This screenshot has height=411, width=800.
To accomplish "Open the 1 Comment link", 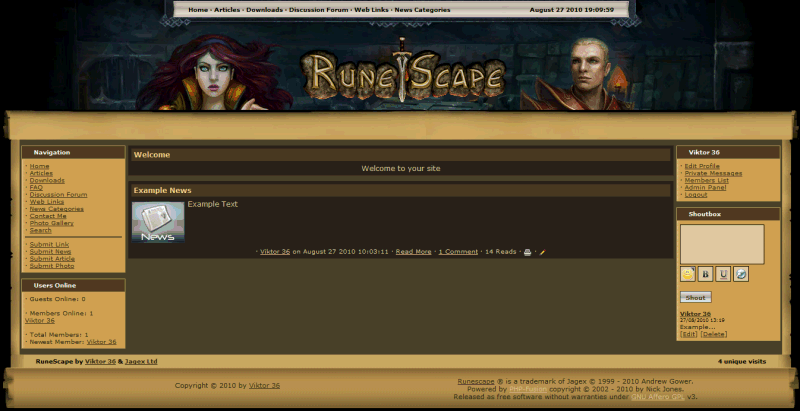I will click(x=458, y=252).
